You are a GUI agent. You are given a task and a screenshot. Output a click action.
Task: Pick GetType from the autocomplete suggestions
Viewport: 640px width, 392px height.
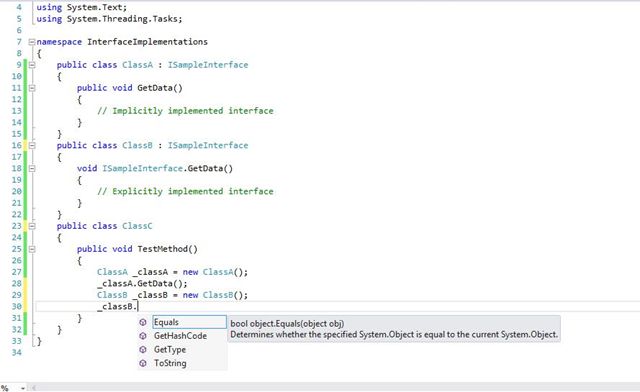click(x=170, y=350)
